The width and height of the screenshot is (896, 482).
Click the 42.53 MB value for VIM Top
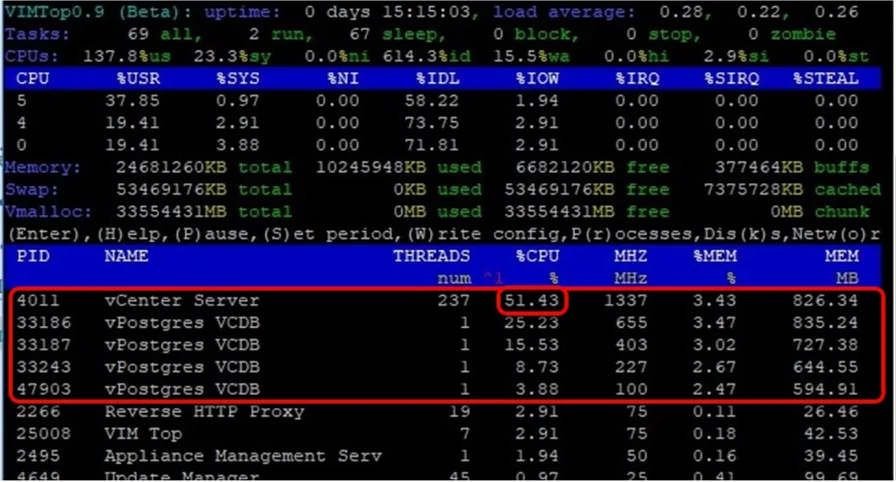tap(831, 433)
